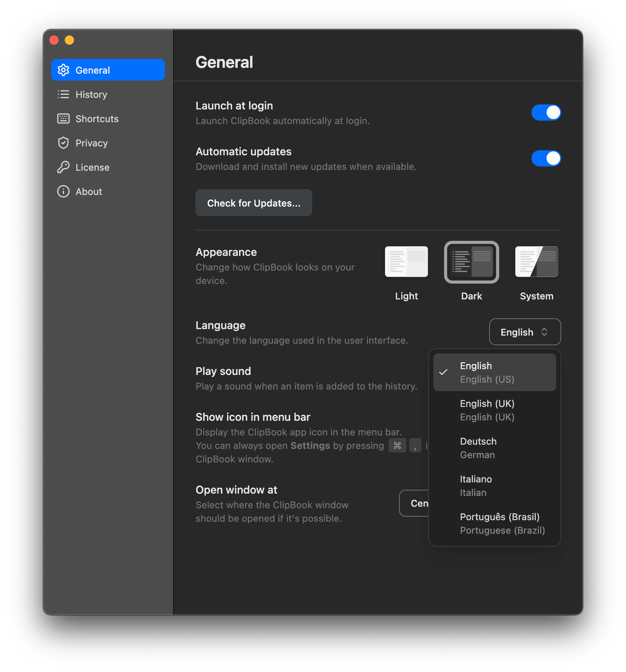Click the Shortcuts keyboard icon
Screen dimensions: 626x672
[x=63, y=119]
